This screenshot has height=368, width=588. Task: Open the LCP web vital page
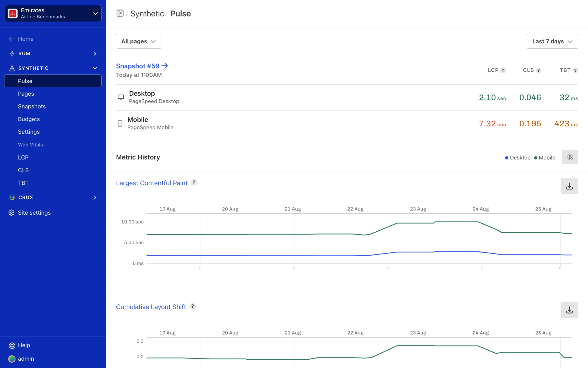(23, 157)
